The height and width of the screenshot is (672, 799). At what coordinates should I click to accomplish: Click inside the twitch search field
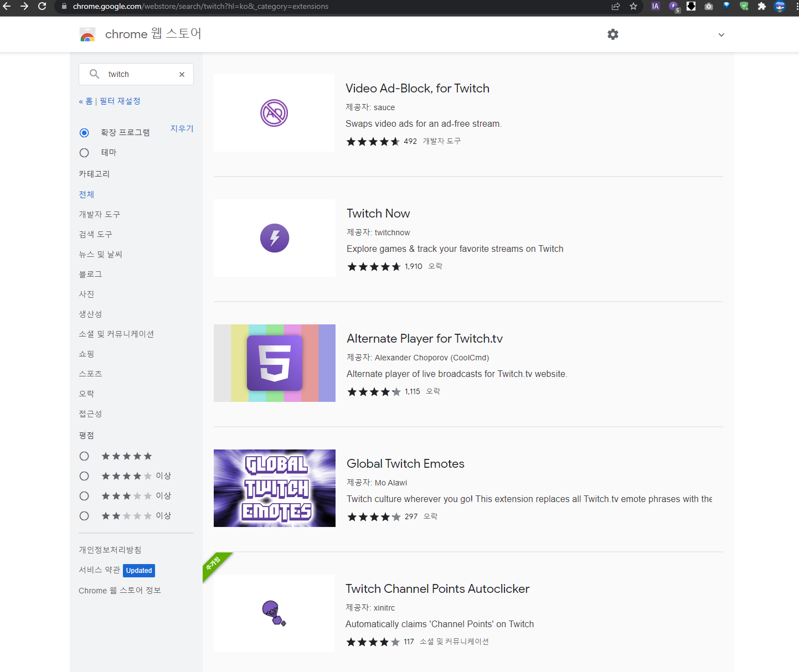(136, 74)
